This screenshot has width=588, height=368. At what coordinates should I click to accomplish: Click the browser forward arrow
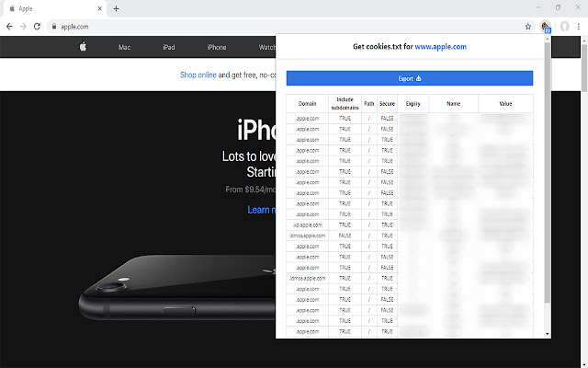coord(23,27)
